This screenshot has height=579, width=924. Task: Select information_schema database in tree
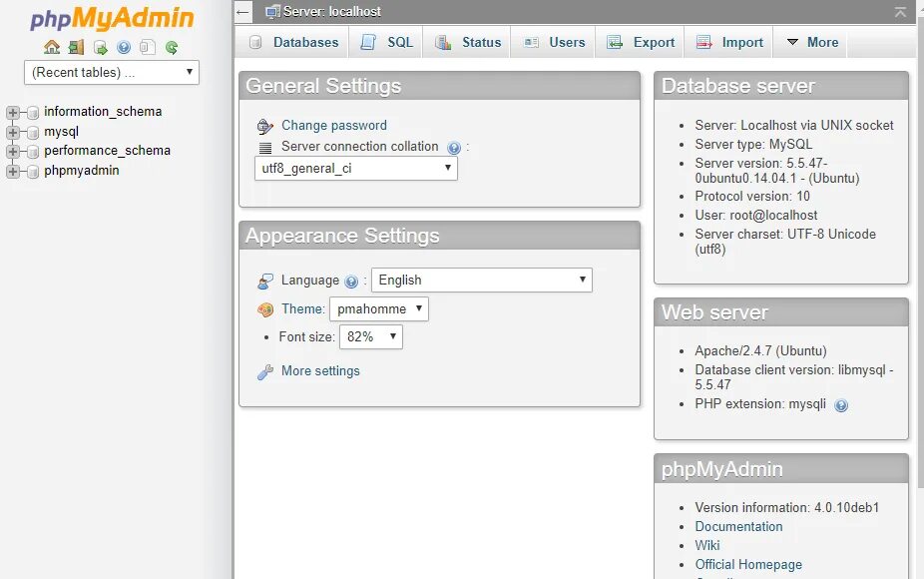pyautogui.click(x=103, y=112)
